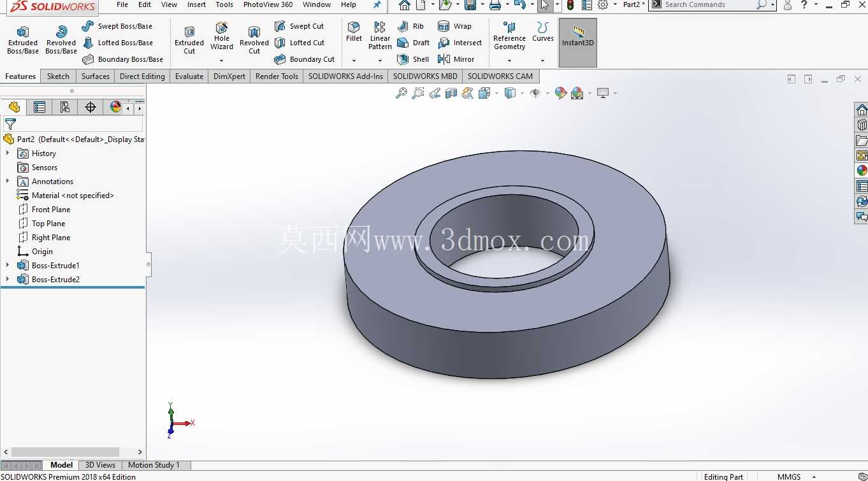Open the DisplayManager color ball tab

coord(115,107)
